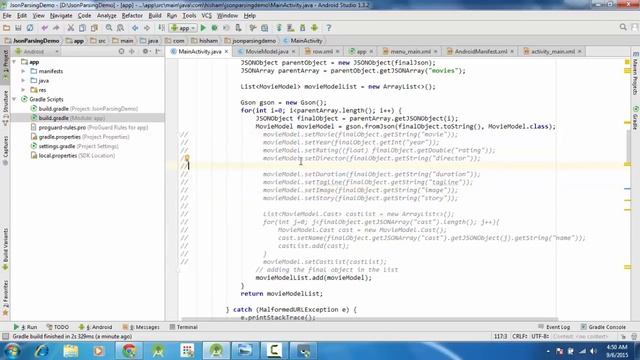Click the Windows Start button
The width and height of the screenshot is (640, 360).
[x=12, y=351]
